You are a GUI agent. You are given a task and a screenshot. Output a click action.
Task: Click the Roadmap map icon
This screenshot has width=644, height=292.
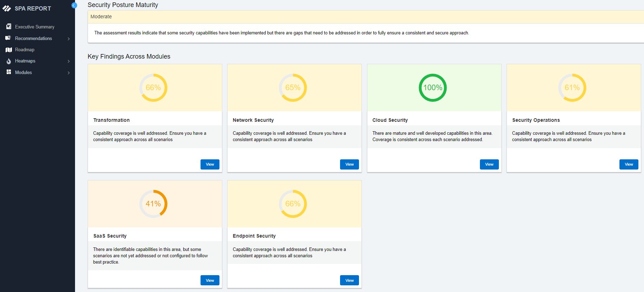(x=9, y=50)
